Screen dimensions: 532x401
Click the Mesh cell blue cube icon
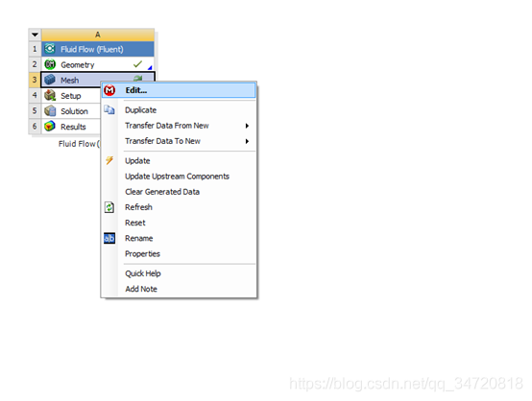click(50, 80)
